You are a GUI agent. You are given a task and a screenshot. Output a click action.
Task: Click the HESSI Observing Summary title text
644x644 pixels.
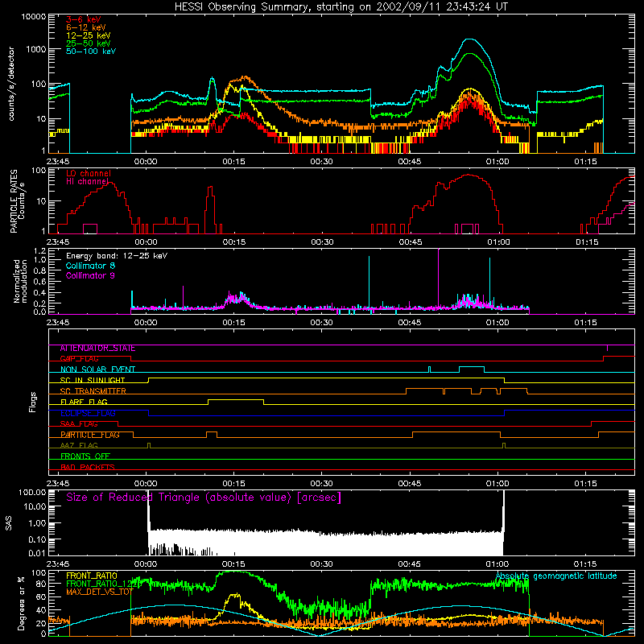341,7
